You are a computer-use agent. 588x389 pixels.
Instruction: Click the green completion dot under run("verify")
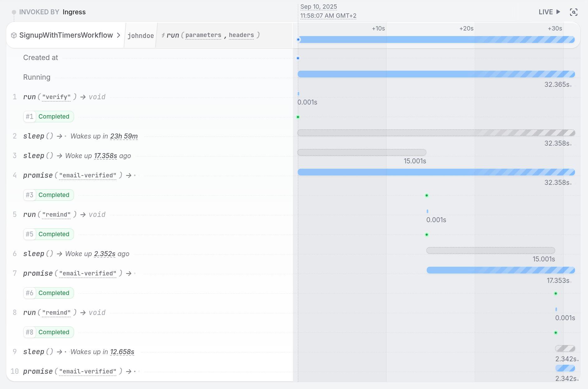tap(298, 117)
